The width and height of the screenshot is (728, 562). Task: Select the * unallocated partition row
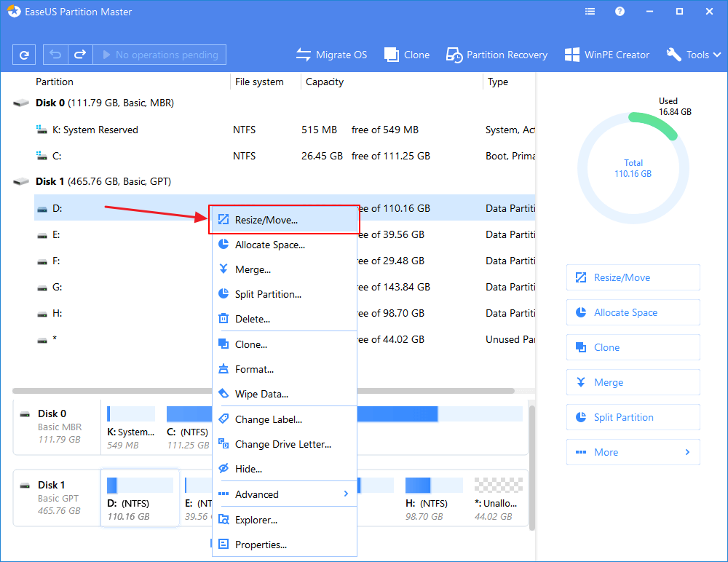click(285, 339)
